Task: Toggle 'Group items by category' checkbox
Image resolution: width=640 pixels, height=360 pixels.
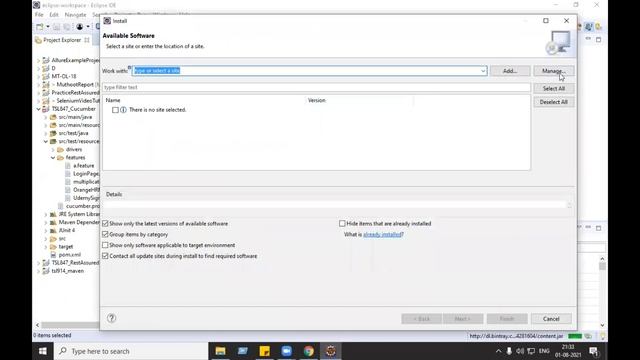Action: click(x=105, y=234)
